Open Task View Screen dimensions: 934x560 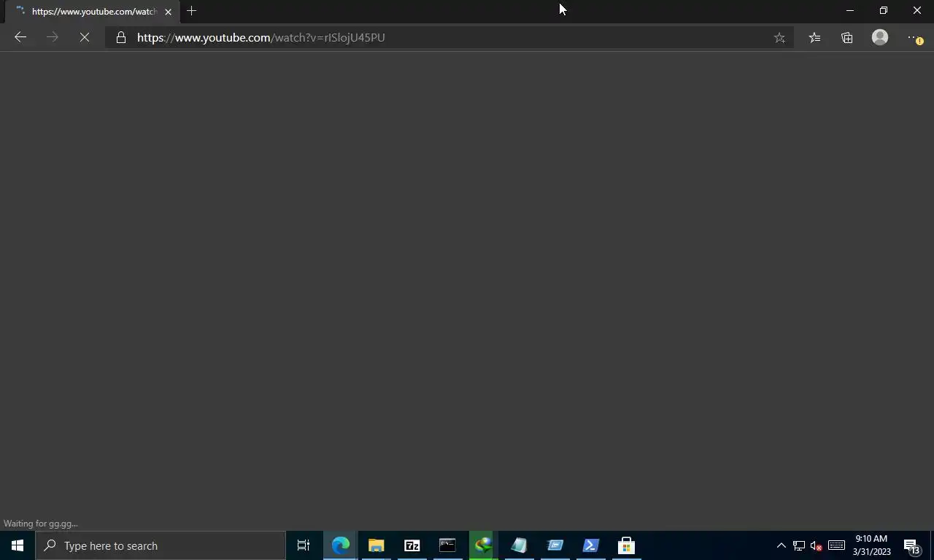pyautogui.click(x=304, y=545)
